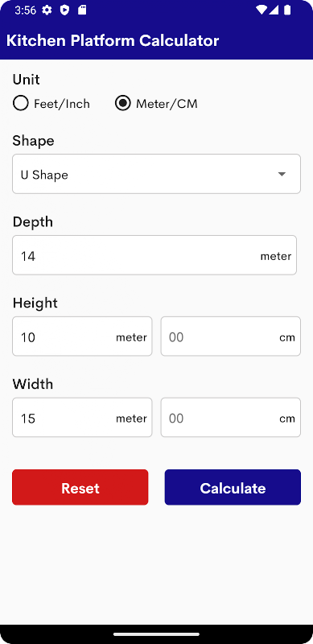The width and height of the screenshot is (313, 644).
Task: Tap the Wi-Fi signal icon
Action: (261, 10)
